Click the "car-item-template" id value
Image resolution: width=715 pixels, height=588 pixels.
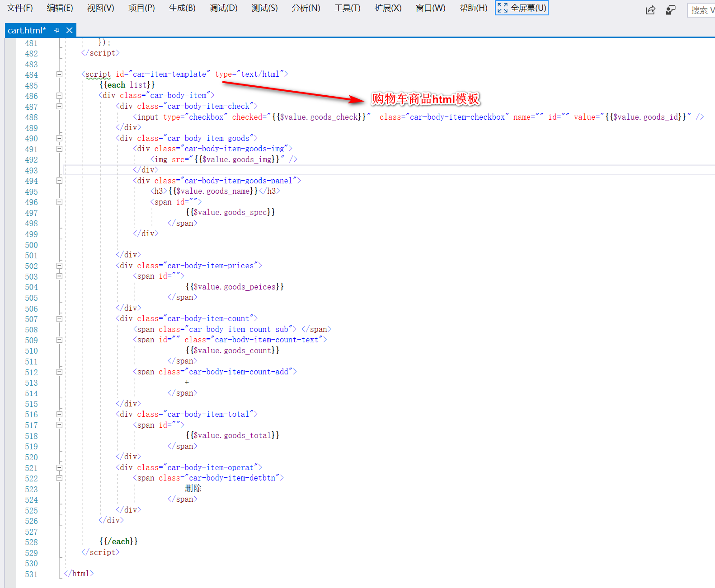click(x=169, y=74)
